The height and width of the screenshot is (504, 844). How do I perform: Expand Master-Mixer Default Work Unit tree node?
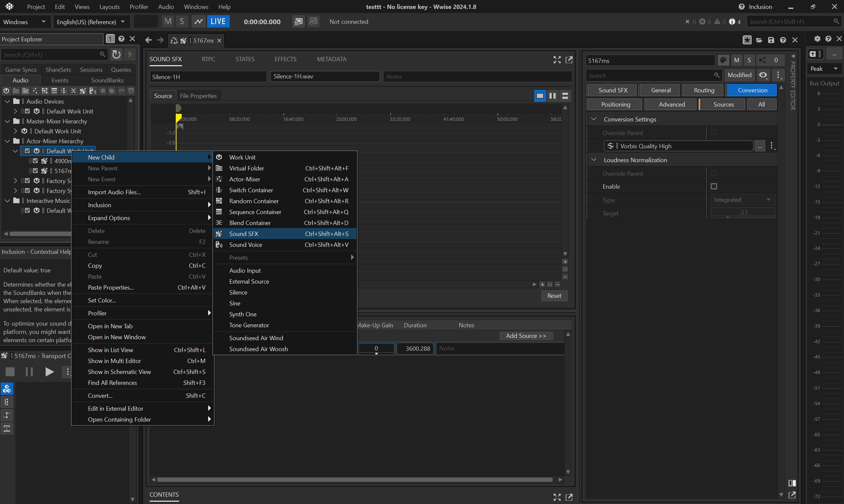click(x=15, y=131)
